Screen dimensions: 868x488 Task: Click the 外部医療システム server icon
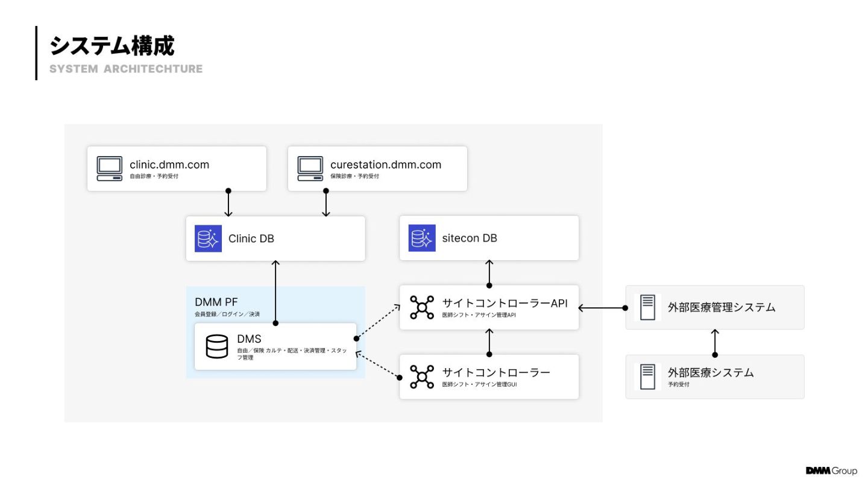point(648,377)
